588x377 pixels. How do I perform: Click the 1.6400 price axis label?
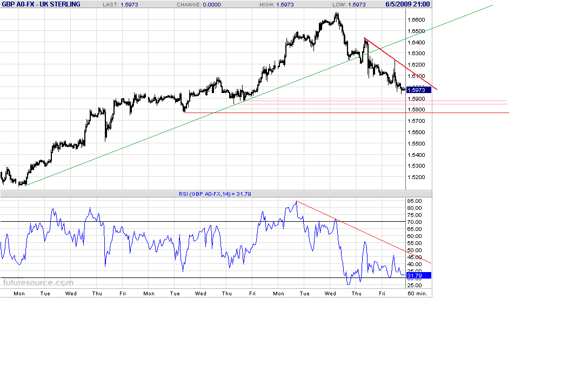click(x=416, y=42)
